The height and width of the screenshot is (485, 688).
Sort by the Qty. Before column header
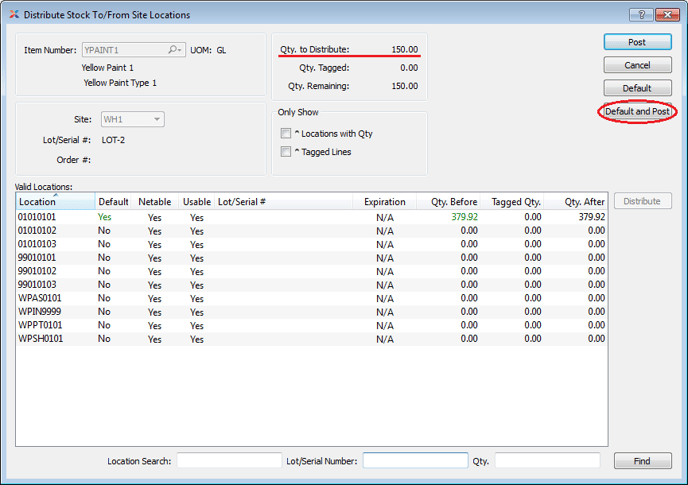point(454,202)
